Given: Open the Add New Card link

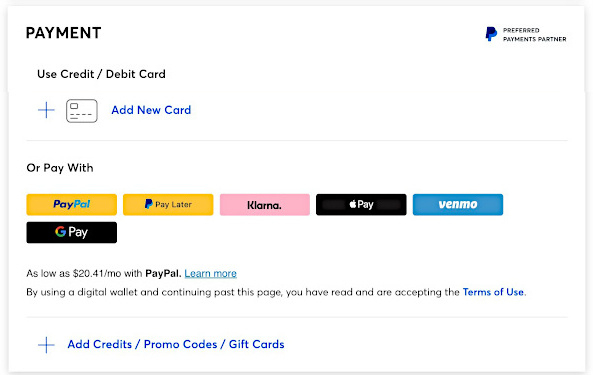Looking at the screenshot, I should (151, 110).
